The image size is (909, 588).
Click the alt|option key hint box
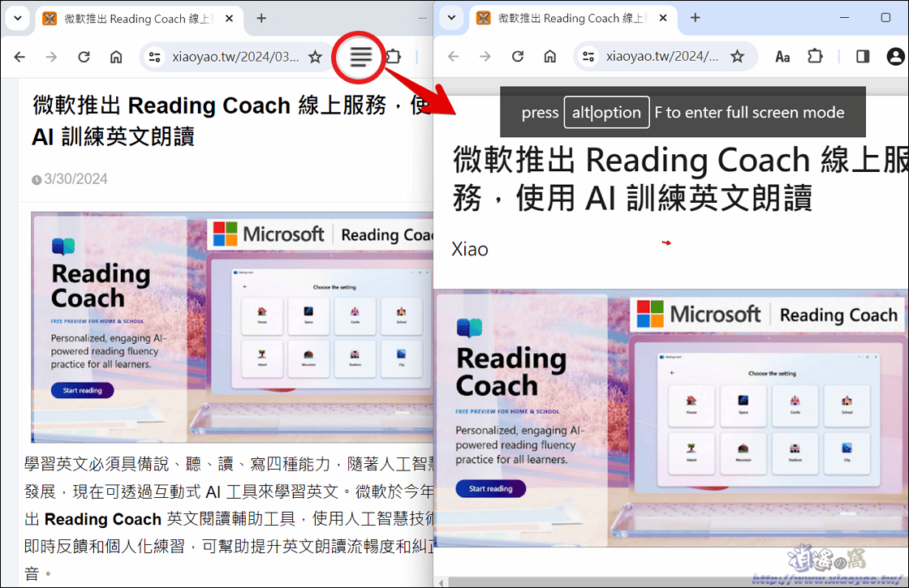606,113
